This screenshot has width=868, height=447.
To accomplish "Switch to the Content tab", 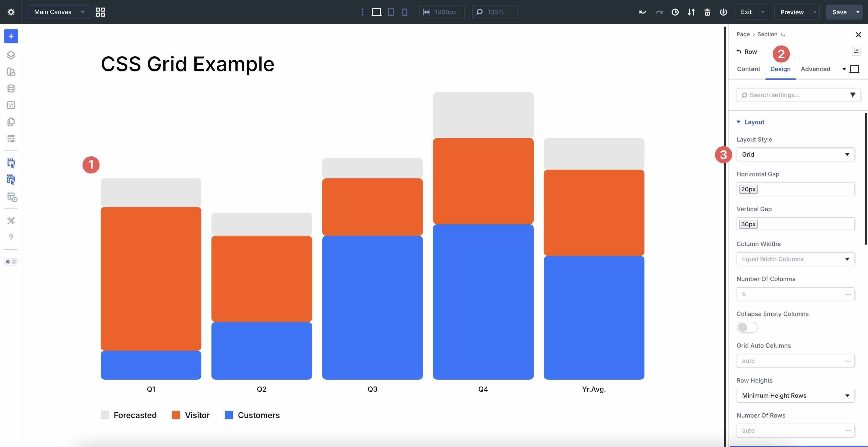I will click(748, 69).
